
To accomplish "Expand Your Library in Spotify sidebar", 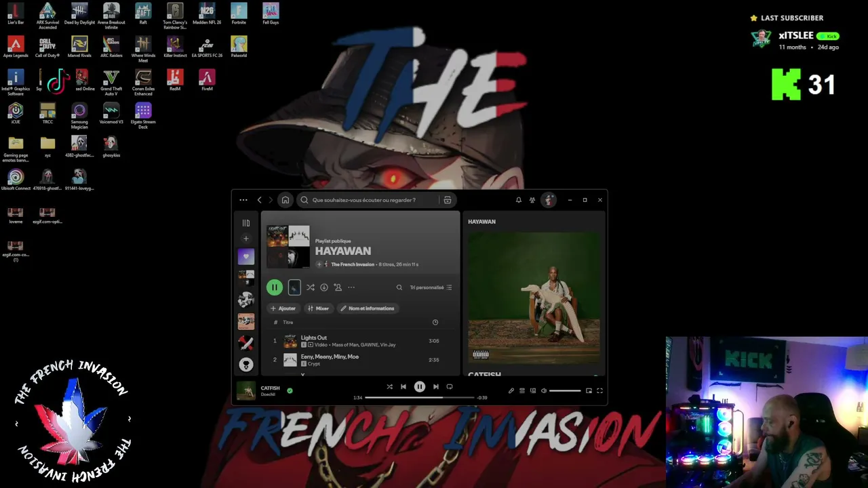I will tap(246, 223).
